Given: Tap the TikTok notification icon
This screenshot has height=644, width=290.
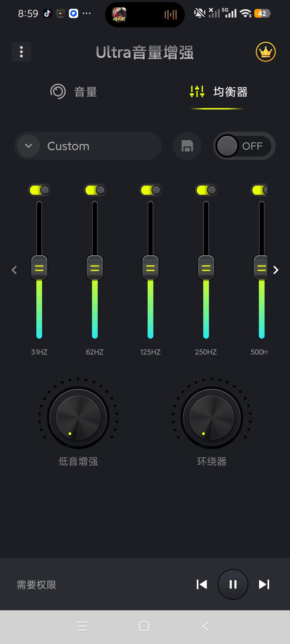Looking at the screenshot, I should tap(47, 13).
